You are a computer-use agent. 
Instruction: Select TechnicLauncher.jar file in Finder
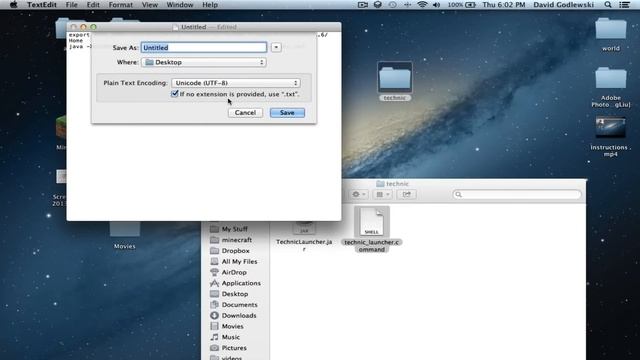(304, 236)
